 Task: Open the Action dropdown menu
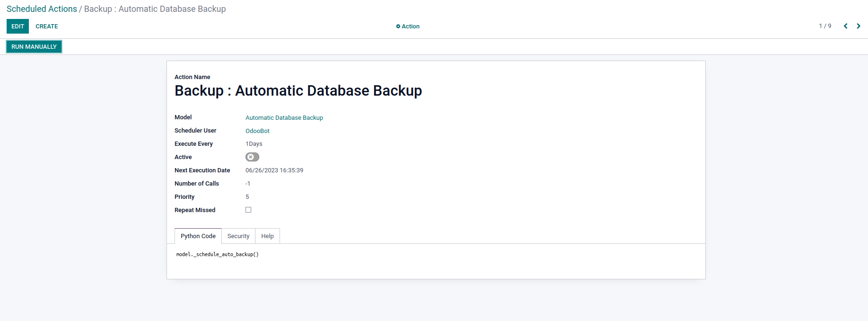pyautogui.click(x=408, y=27)
